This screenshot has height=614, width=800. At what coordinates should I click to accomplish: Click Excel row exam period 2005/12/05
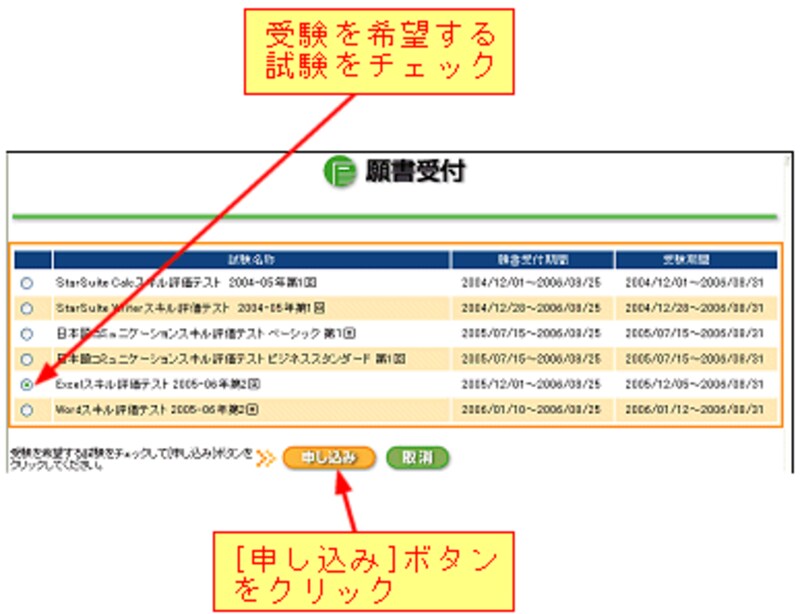(x=694, y=384)
